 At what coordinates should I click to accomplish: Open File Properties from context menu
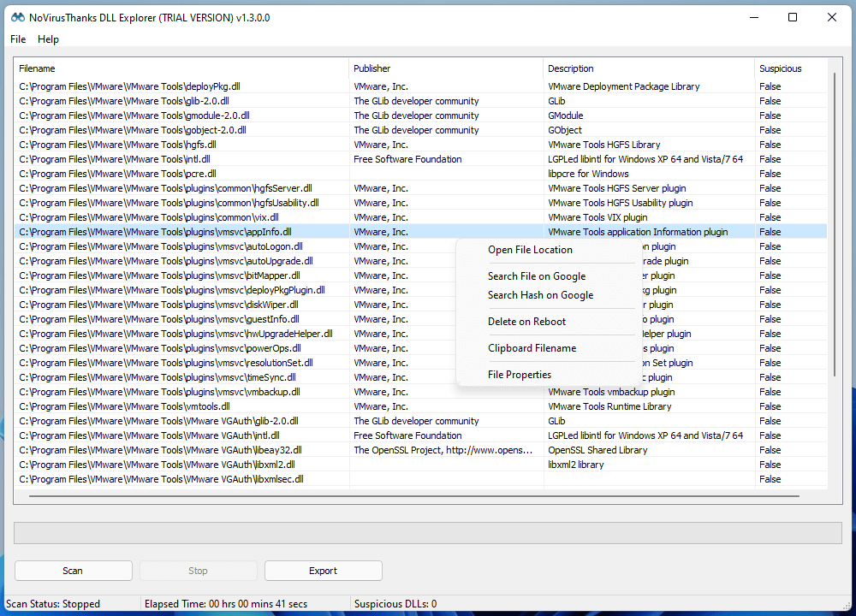(x=520, y=374)
